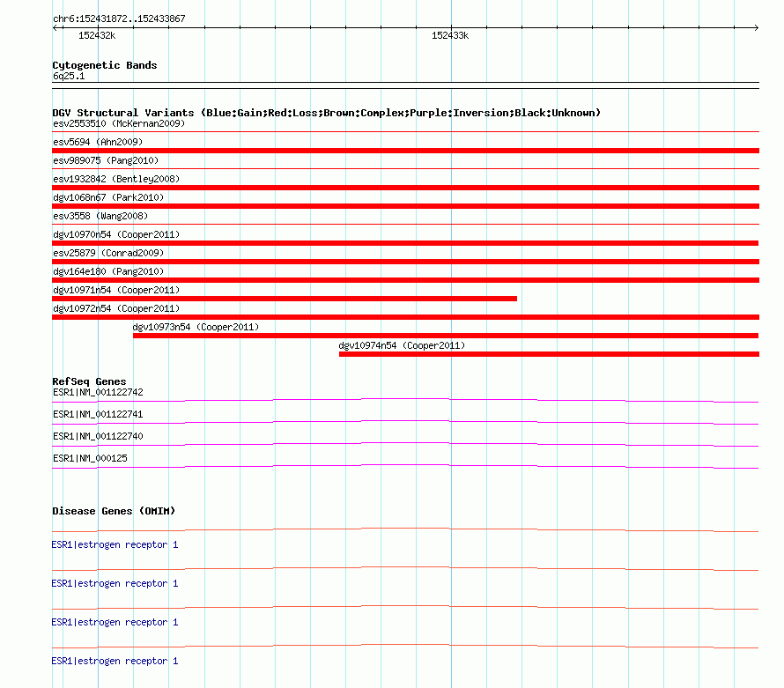Open the ESR1|NM_001122741 transcript label
784x688 pixels.
(x=98, y=415)
